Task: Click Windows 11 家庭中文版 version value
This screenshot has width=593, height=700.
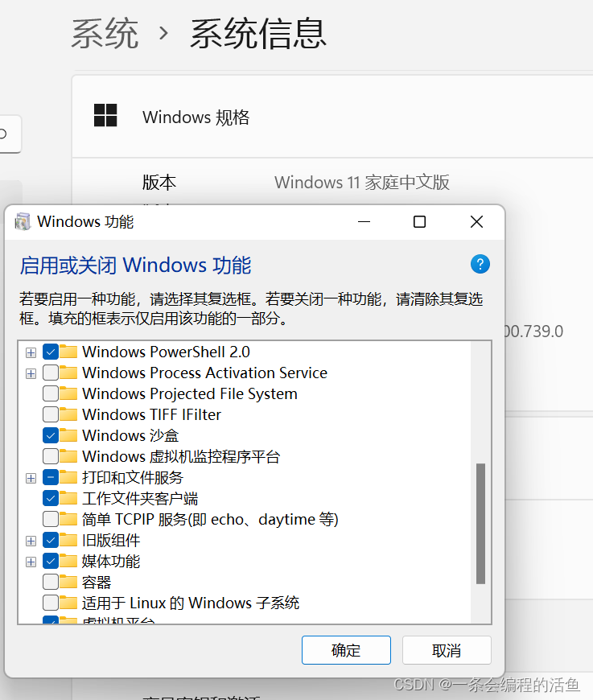Action: [362, 182]
